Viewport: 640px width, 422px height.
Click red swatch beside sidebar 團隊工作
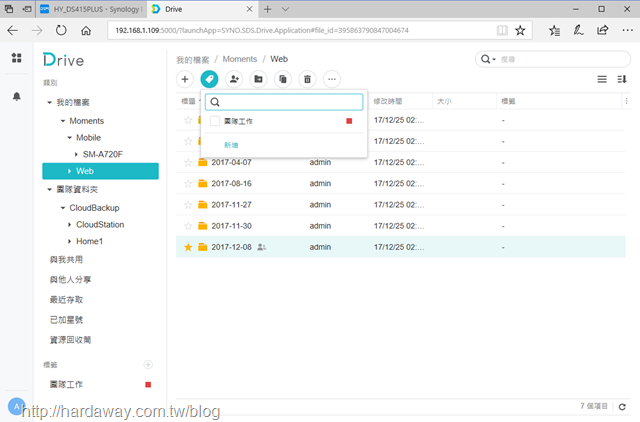[148, 384]
